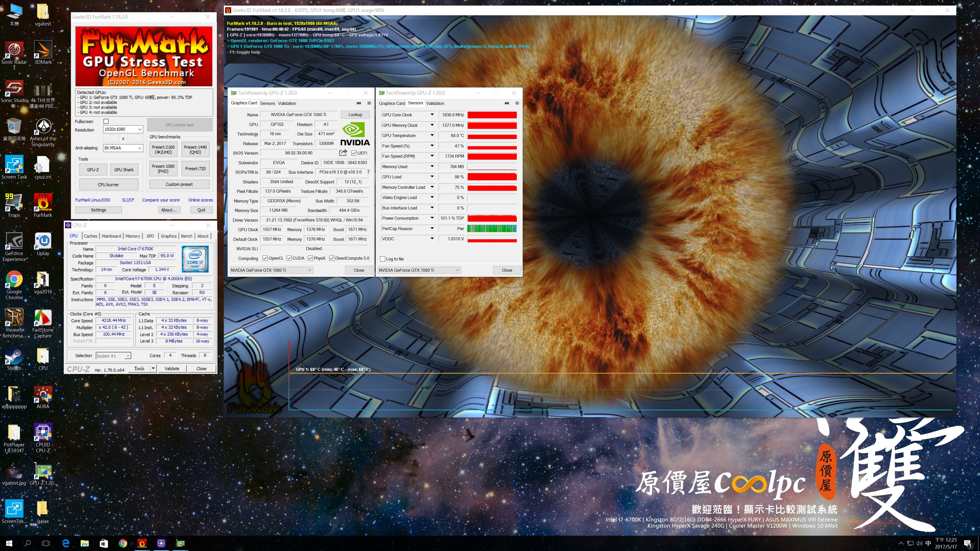
Task: Open the GPU selector dropdown in GPU-Z Sensors window
Action: pos(419,270)
